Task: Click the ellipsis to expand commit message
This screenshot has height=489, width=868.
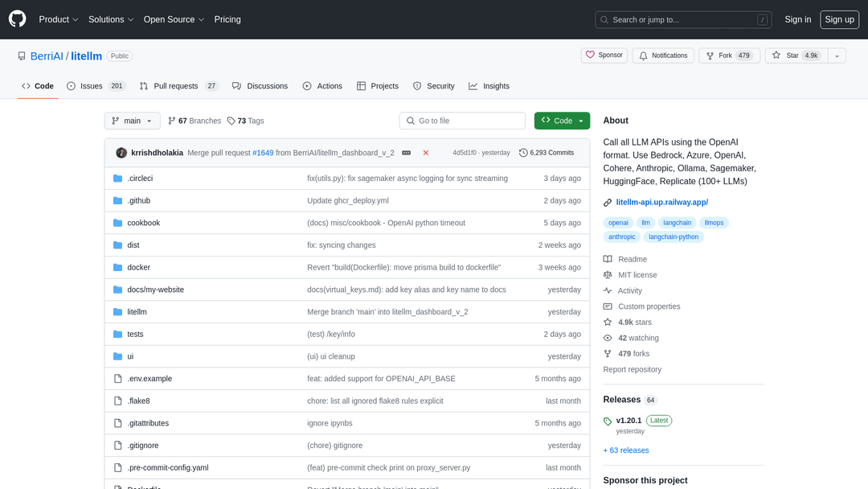Action: 406,152
